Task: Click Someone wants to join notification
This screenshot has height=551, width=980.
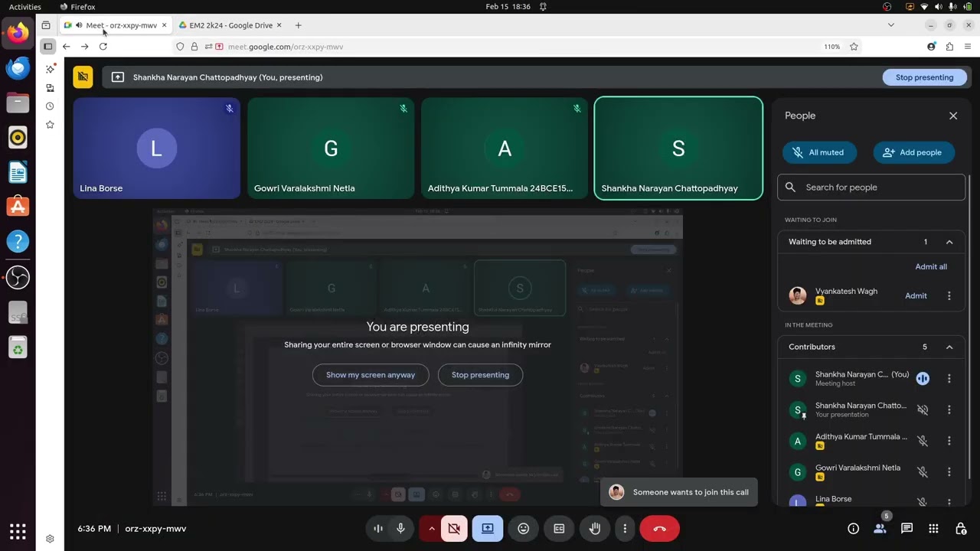Action: coord(679,492)
